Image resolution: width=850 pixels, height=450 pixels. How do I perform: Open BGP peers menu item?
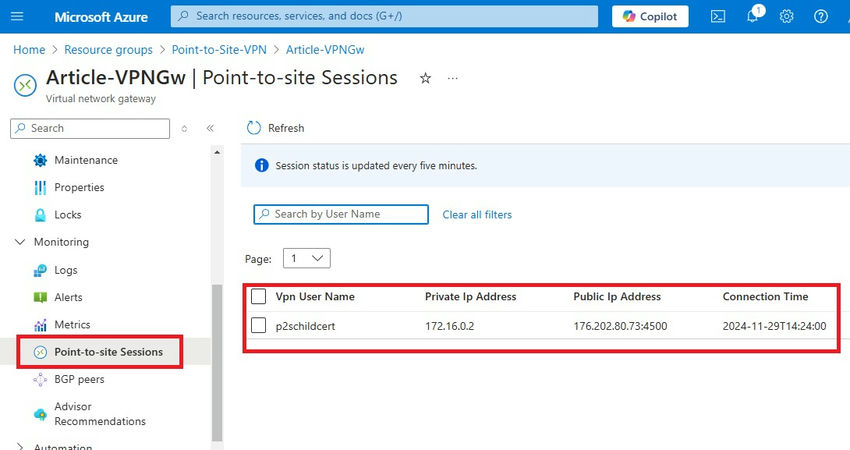pos(79,379)
